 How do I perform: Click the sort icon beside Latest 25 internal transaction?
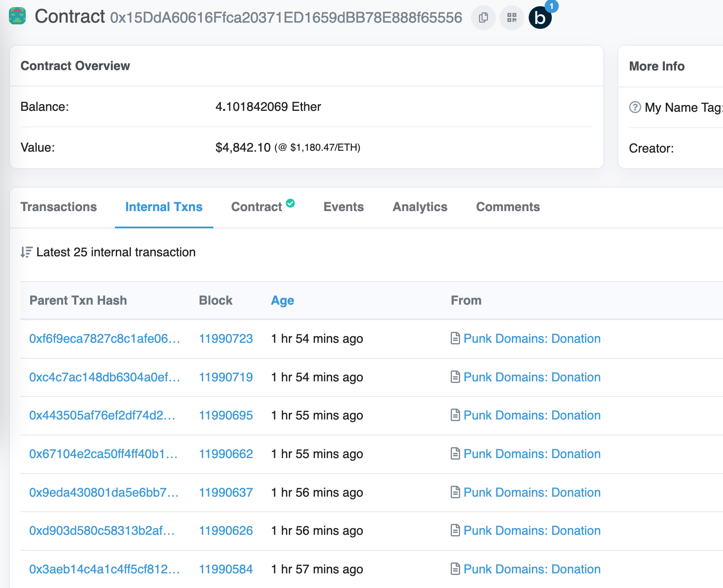pyautogui.click(x=26, y=252)
